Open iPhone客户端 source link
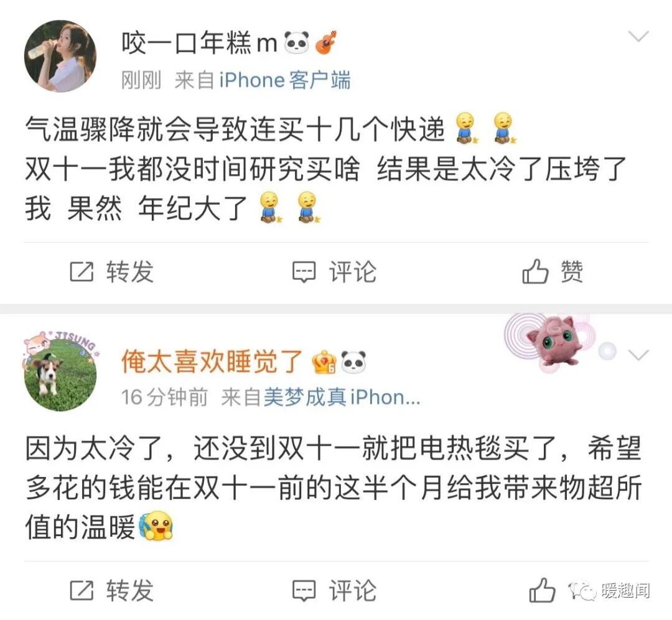Screen dimensions: 672x620 click(284, 81)
